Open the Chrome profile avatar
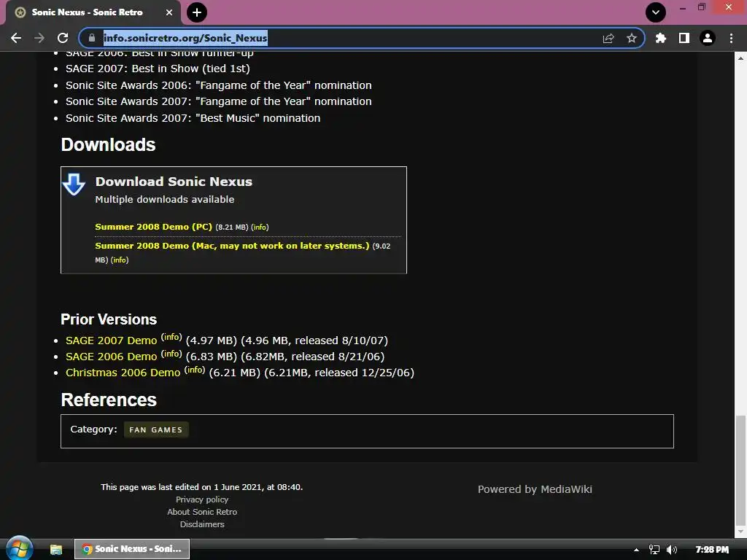747x560 pixels. pos(708,38)
